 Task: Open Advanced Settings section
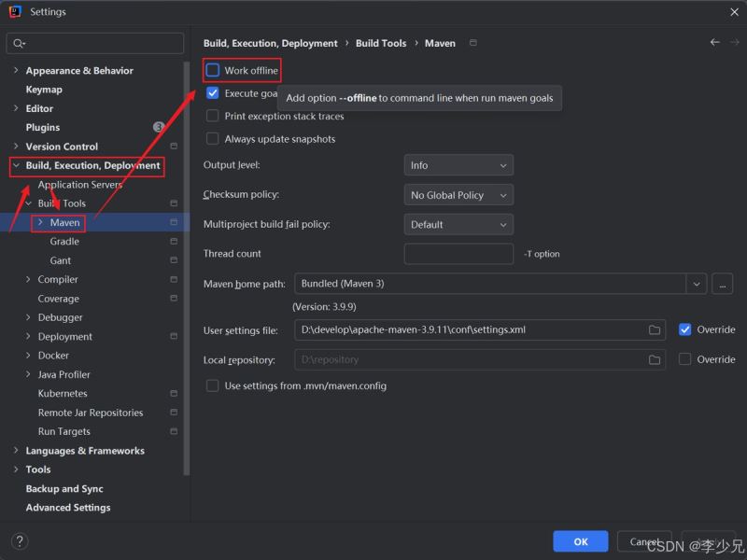pyautogui.click(x=68, y=508)
